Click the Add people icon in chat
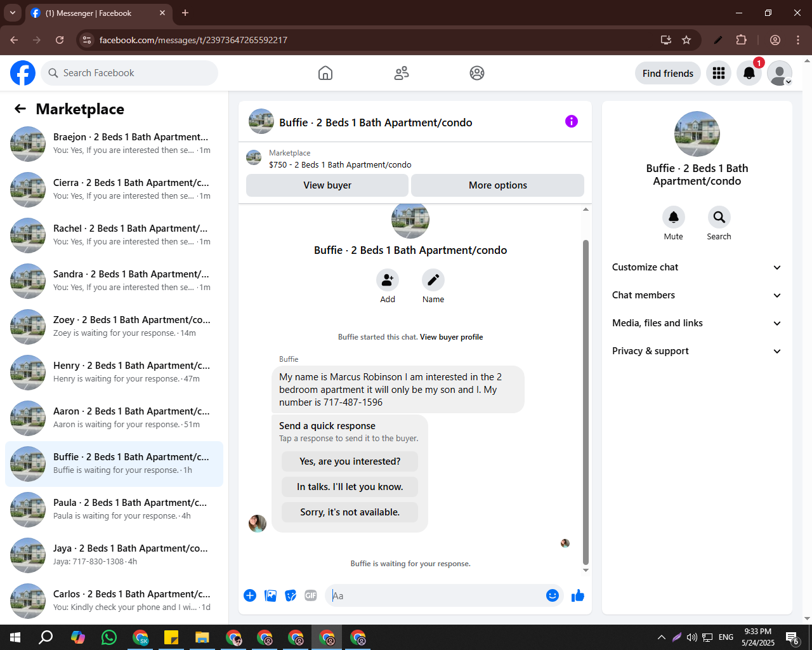Image resolution: width=812 pixels, height=650 pixels. pyautogui.click(x=388, y=280)
